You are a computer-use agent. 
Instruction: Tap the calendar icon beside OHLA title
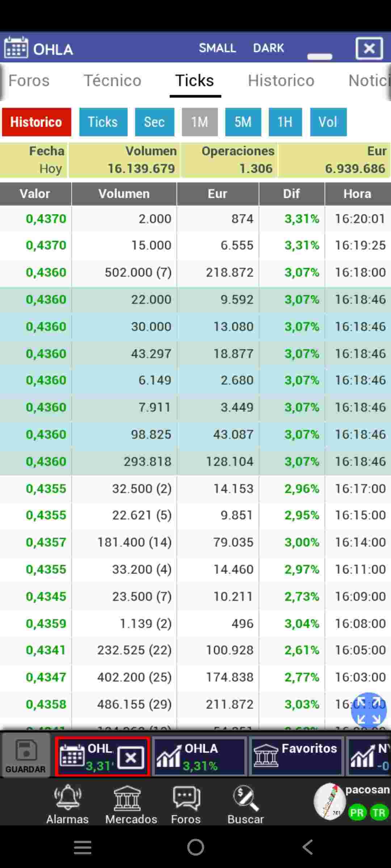[x=16, y=47]
